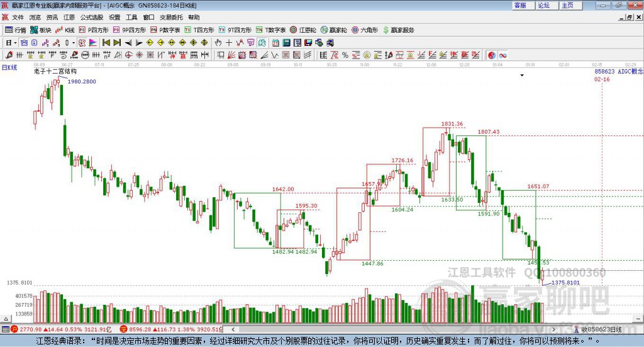Click the 1980.2800 high price label
644x347 pixels.
(x=82, y=82)
